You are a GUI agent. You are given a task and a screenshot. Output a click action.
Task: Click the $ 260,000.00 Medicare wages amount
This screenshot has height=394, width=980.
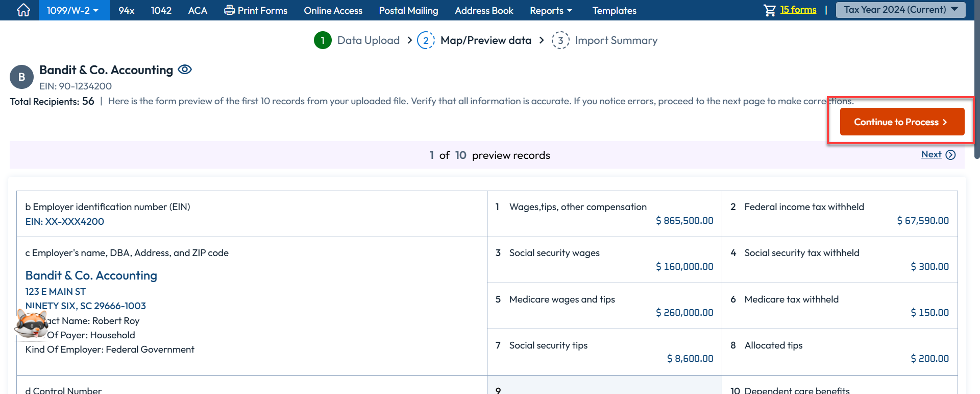(684, 312)
